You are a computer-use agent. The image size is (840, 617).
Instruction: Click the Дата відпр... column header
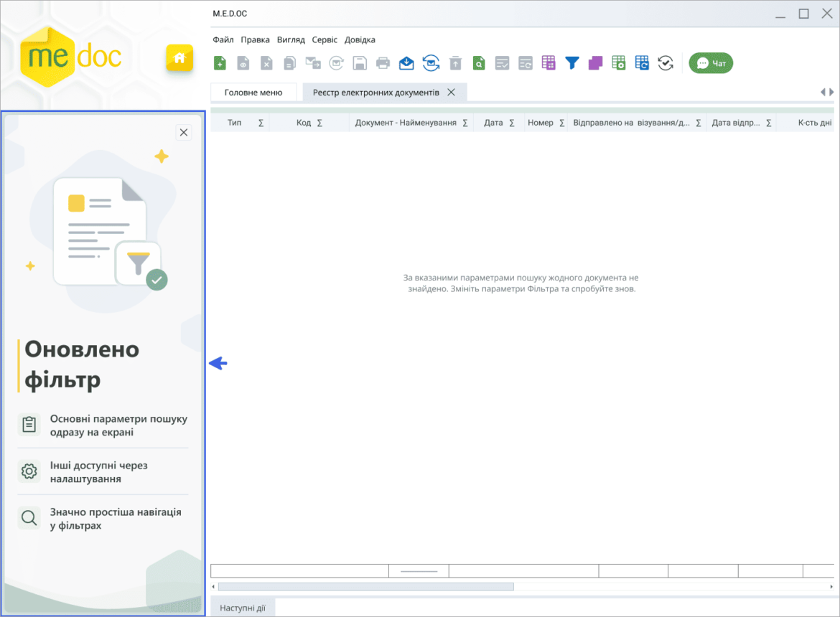[x=735, y=123]
